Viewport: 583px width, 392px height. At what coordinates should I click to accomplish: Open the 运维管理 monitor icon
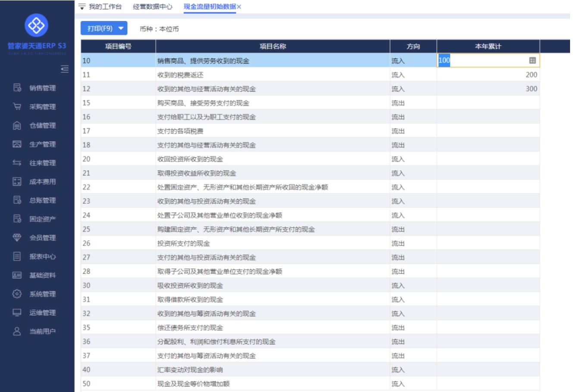[17, 312]
